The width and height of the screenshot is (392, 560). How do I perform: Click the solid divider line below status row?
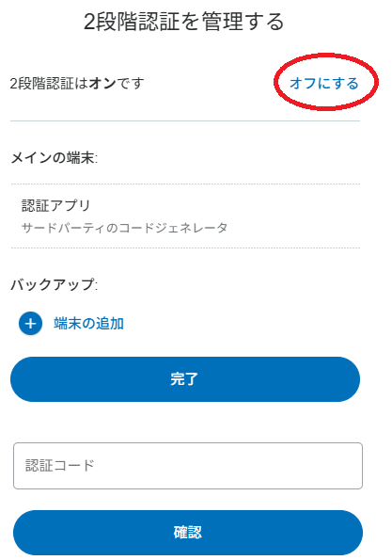click(x=185, y=121)
